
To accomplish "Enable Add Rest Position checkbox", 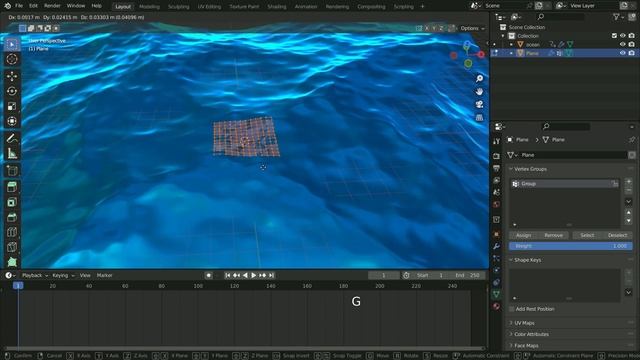I will tap(512, 309).
